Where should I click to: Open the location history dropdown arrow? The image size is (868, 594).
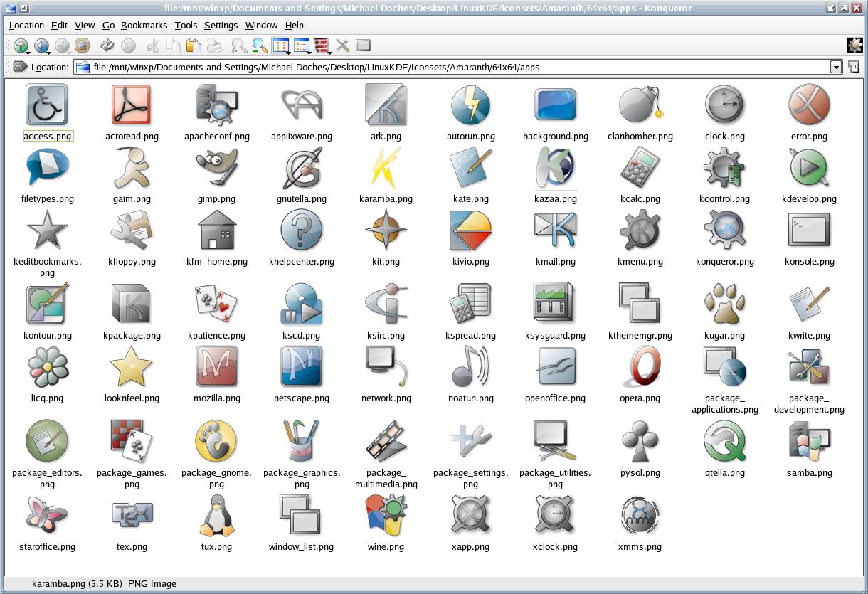[x=836, y=67]
